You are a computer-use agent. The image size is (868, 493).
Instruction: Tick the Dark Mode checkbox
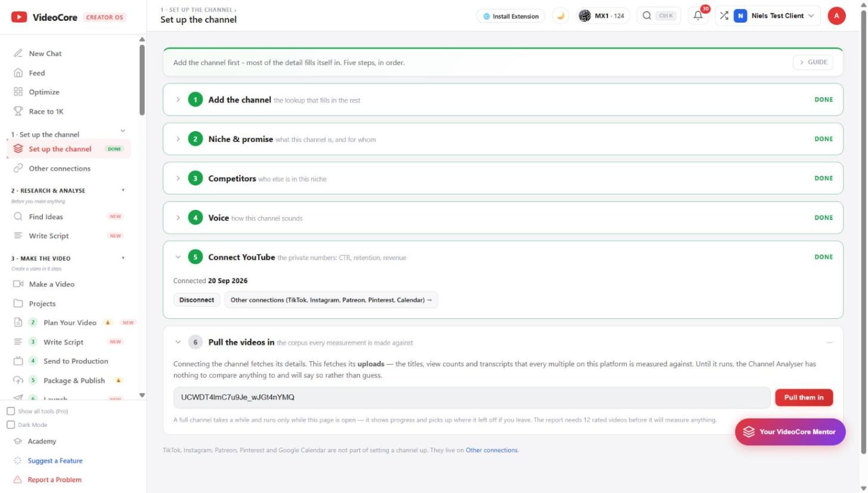[11, 424]
